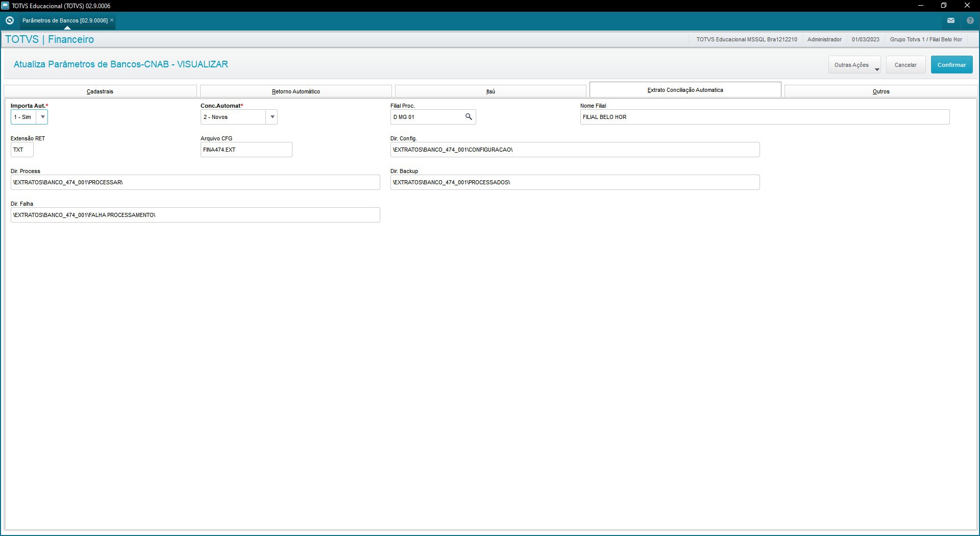
Task: Restore down the TOTVS Educacional window
Action: click(x=944, y=6)
